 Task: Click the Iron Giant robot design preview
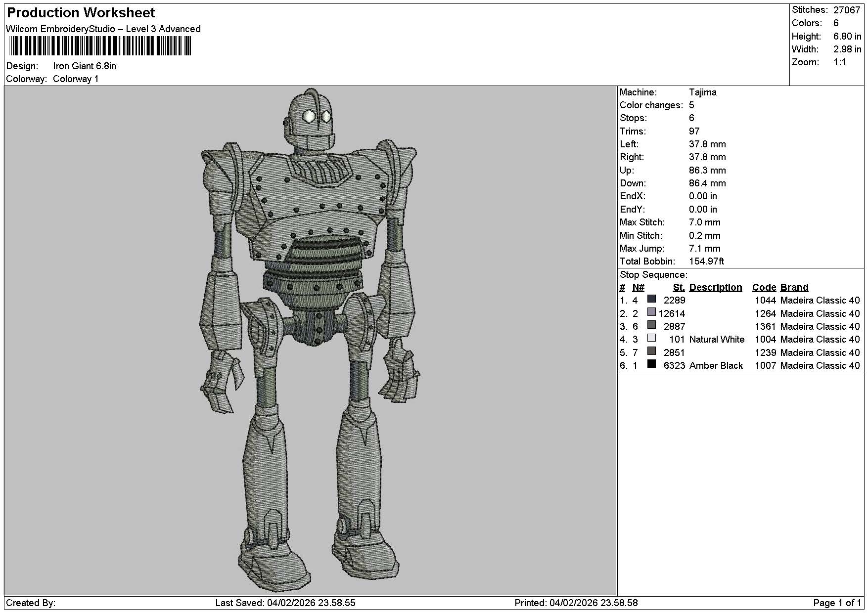310,340
